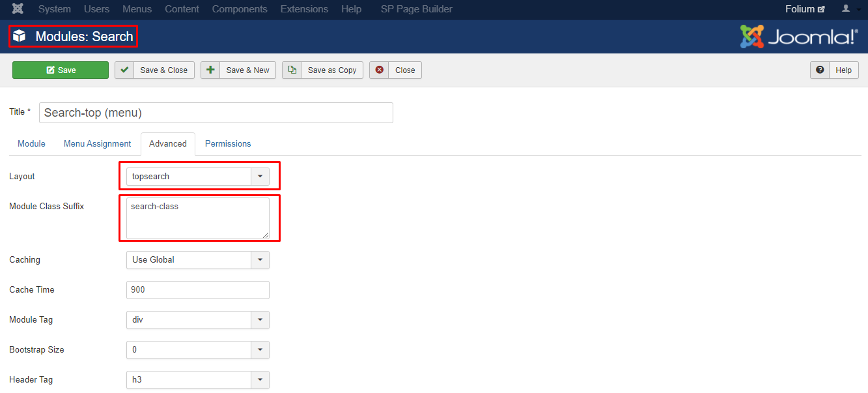Image resolution: width=868 pixels, height=393 pixels.
Task: Click the question mark icon on Help
Action: [x=820, y=70]
